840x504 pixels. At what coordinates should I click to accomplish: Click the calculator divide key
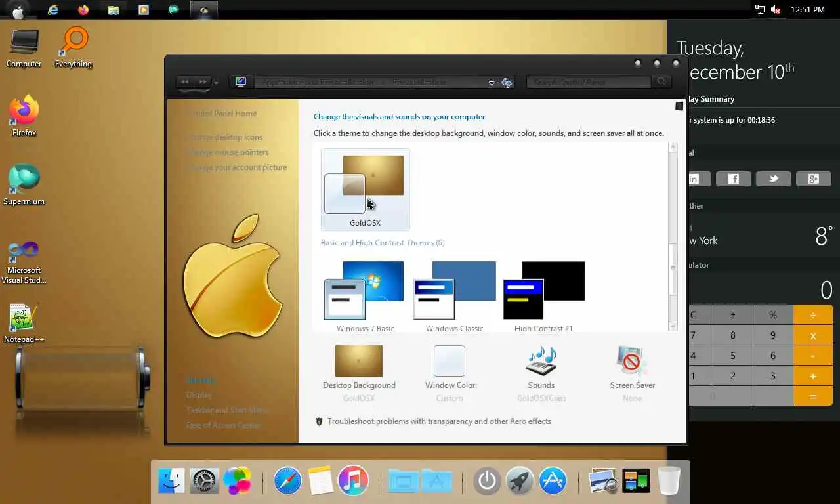tap(813, 315)
